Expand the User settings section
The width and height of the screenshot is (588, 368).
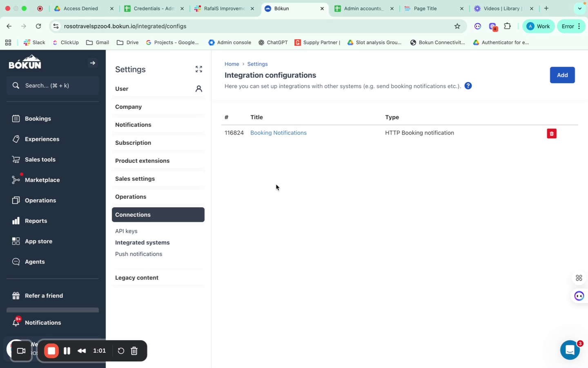(x=158, y=89)
